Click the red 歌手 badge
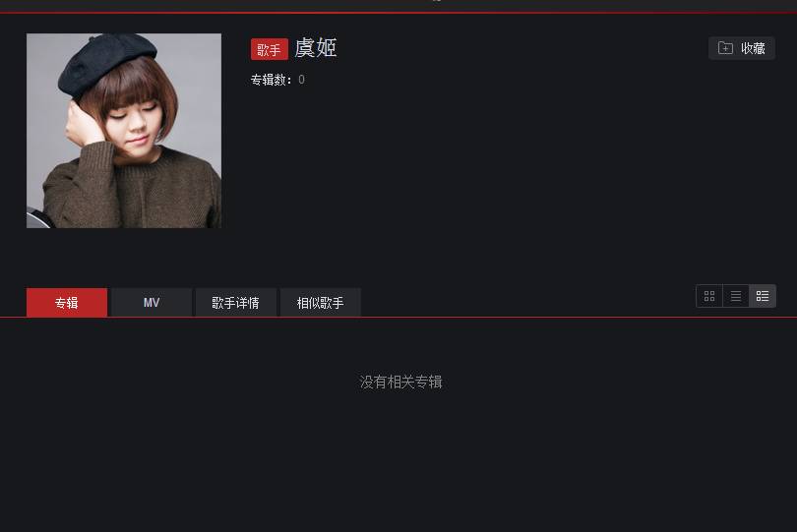 tap(270, 49)
